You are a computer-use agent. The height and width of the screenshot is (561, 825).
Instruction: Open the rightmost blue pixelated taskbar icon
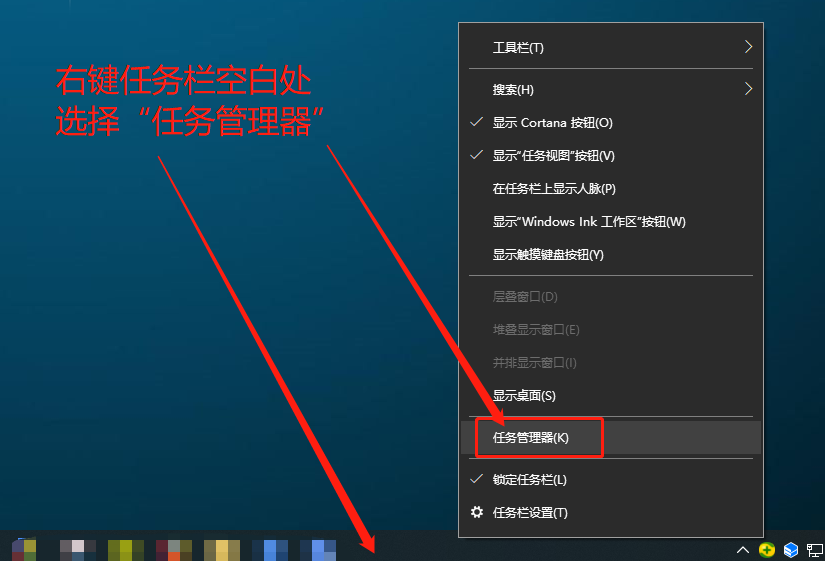318,549
